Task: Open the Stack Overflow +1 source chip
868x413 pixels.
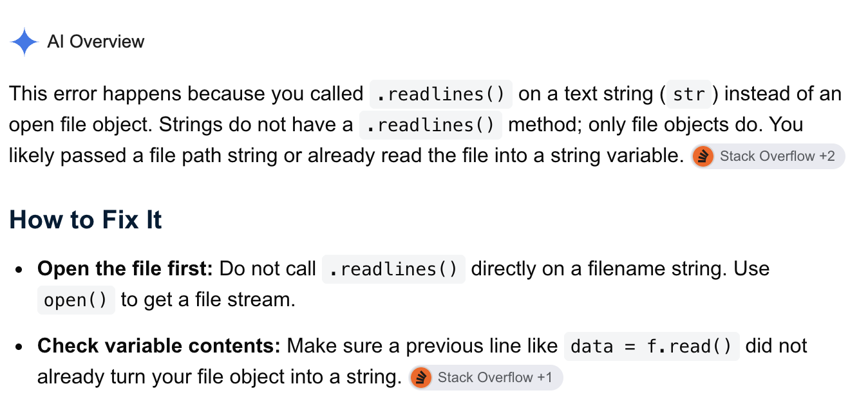Action: [x=486, y=378]
